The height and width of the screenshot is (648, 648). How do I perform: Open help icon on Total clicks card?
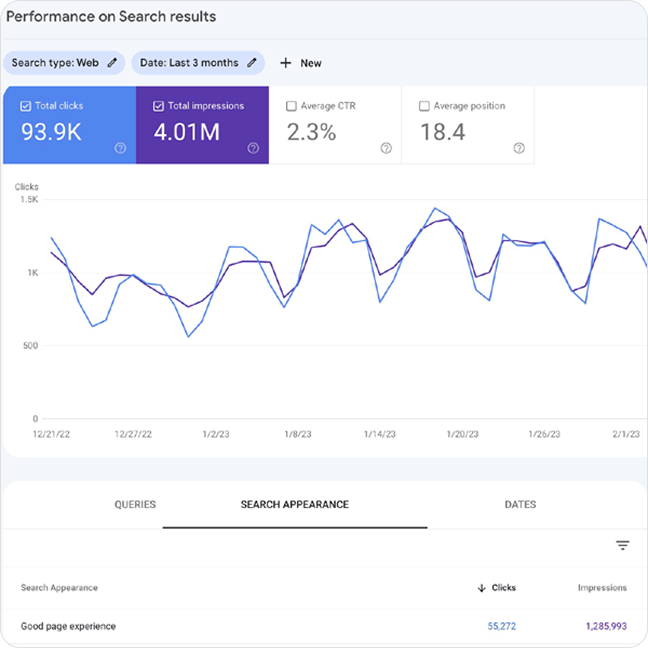(120, 148)
